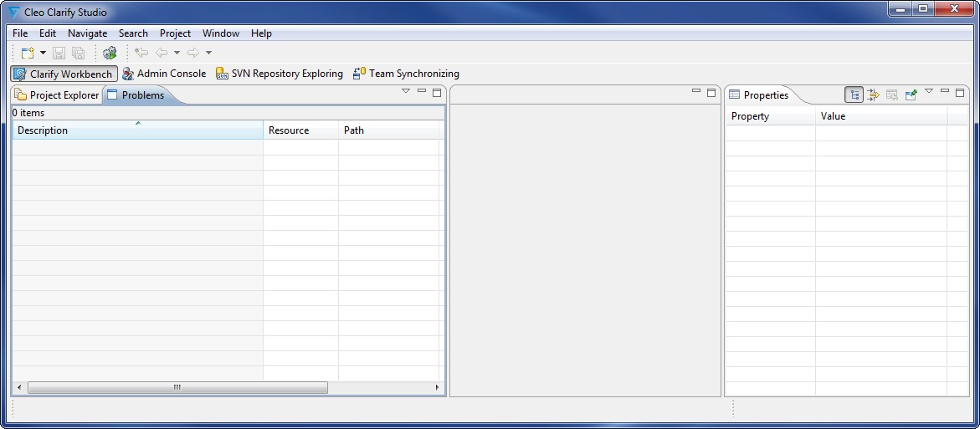Viewport: 980px width, 429px height.
Task: Minimize the Cleo Clarify Studio window
Action: click(900, 8)
